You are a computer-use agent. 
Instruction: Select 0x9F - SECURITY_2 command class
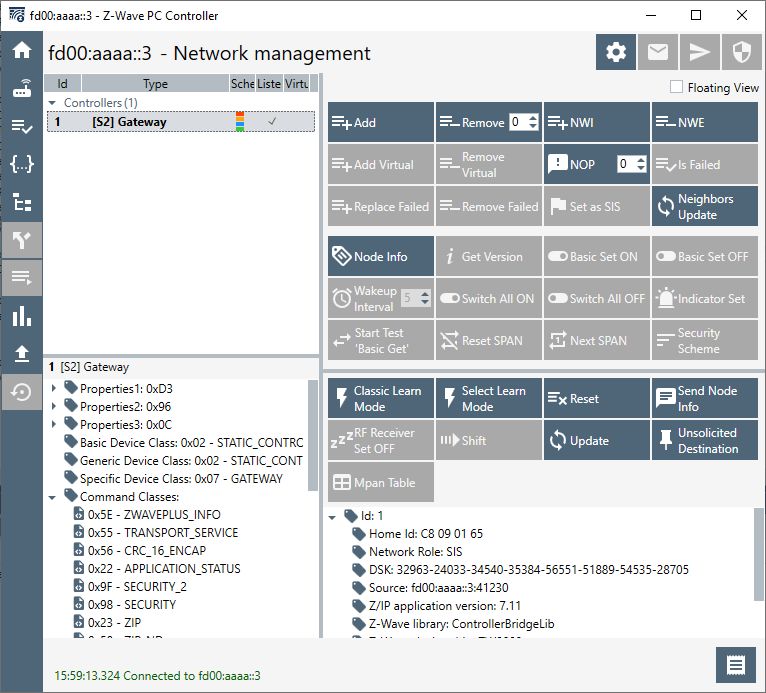pos(137,587)
